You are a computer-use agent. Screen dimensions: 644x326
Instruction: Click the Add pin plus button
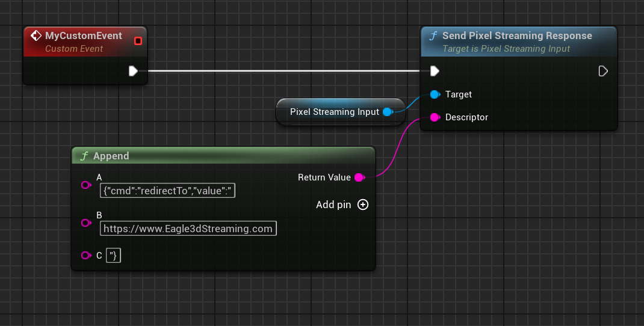coord(363,205)
